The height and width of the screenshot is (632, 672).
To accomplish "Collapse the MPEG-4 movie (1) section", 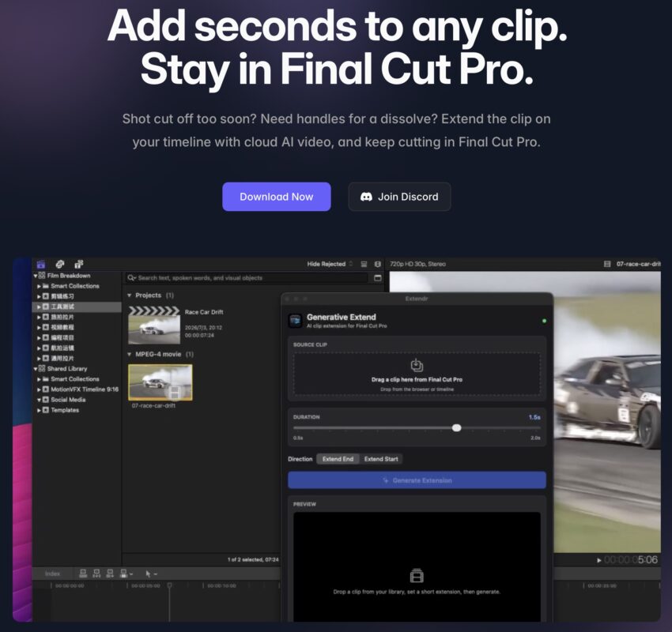I will (130, 355).
